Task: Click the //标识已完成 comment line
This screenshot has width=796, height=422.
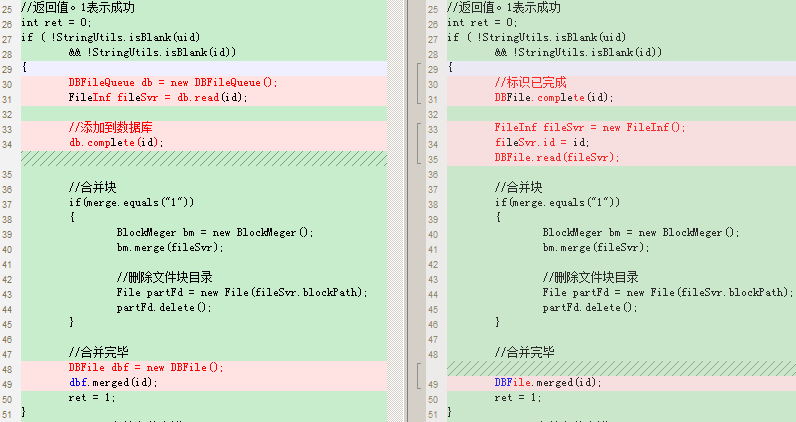Action: pyautogui.click(x=621, y=83)
